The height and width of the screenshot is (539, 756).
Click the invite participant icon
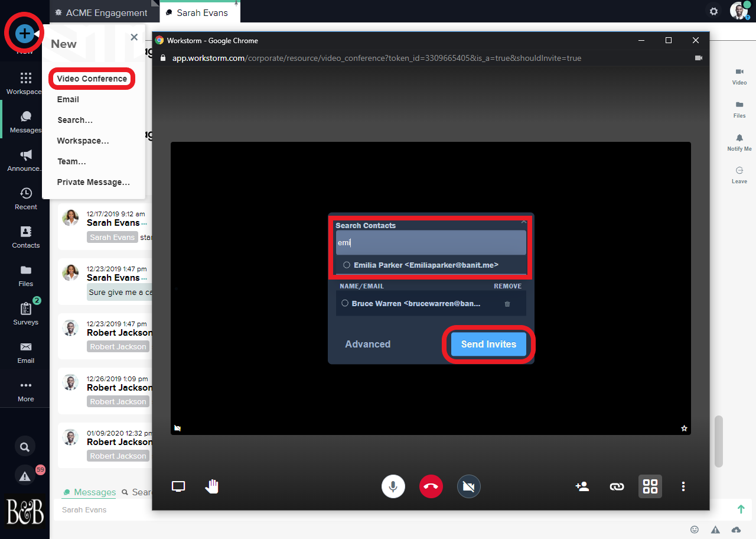(582, 486)
